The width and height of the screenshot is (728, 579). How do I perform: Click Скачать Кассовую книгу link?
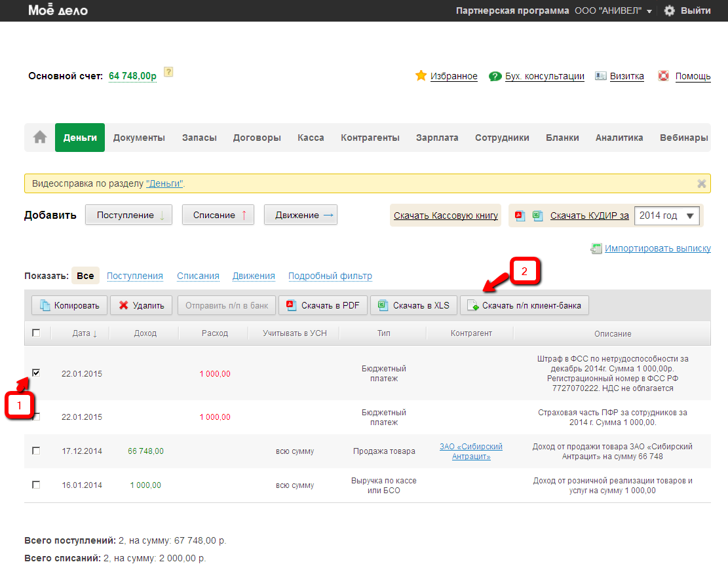446,215
